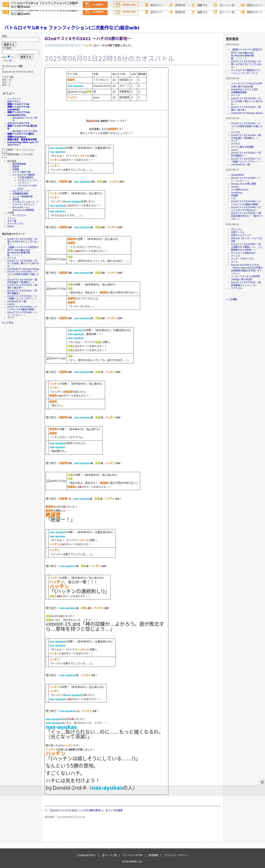The image size is (265, 868).
Task: Open トップページ in the menu
Action: click(x=14, y=99)
